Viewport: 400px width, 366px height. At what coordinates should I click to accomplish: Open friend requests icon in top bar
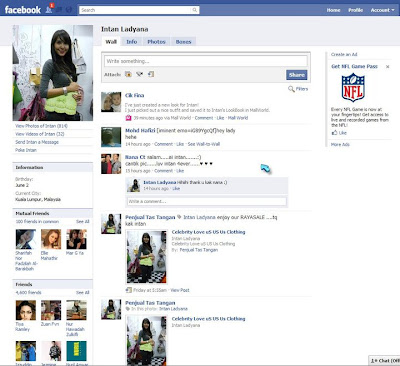click(49, 10)
